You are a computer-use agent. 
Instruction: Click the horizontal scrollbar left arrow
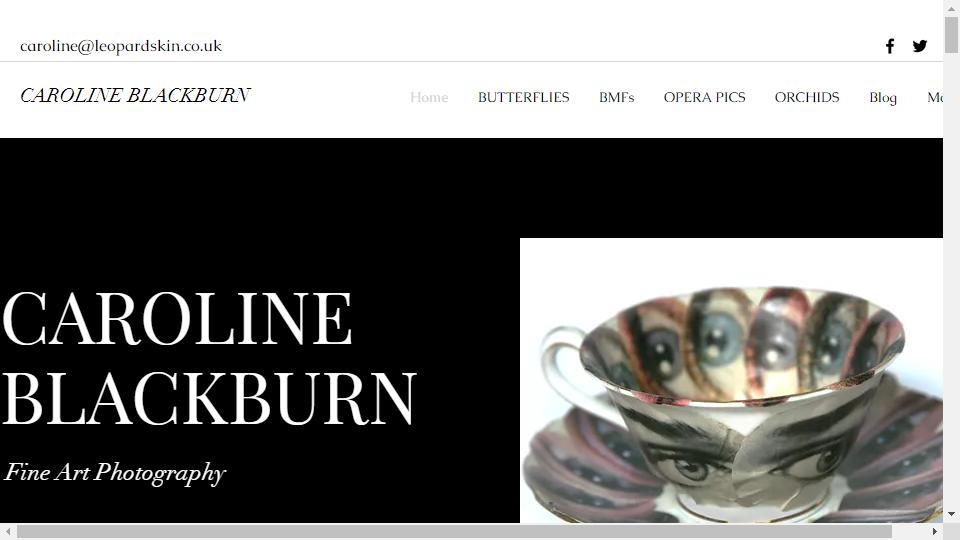[8, 531]
